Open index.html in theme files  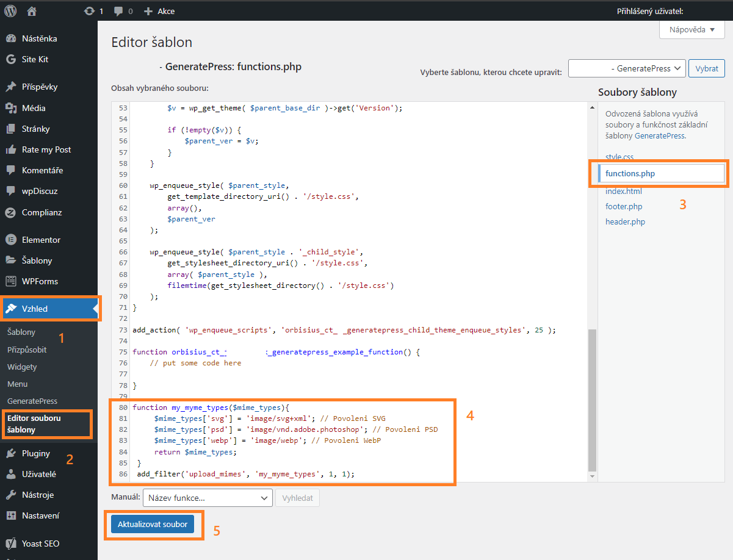pyautogui.click(x=624, y=191)
